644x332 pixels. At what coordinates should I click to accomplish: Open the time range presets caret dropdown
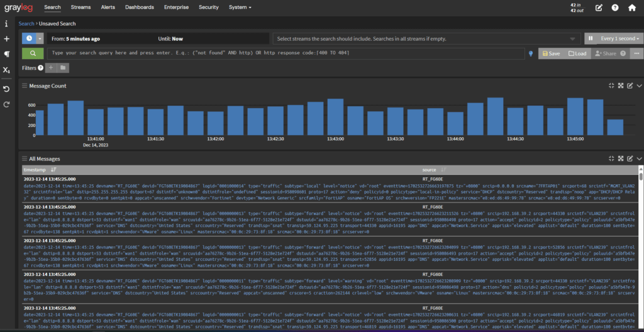pos(40,38)
